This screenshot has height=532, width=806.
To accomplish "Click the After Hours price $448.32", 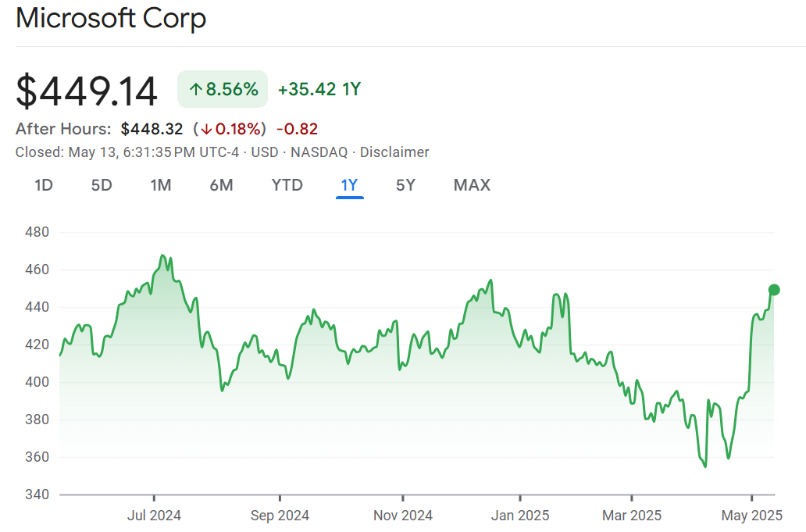I will click(x=152, y=129).
